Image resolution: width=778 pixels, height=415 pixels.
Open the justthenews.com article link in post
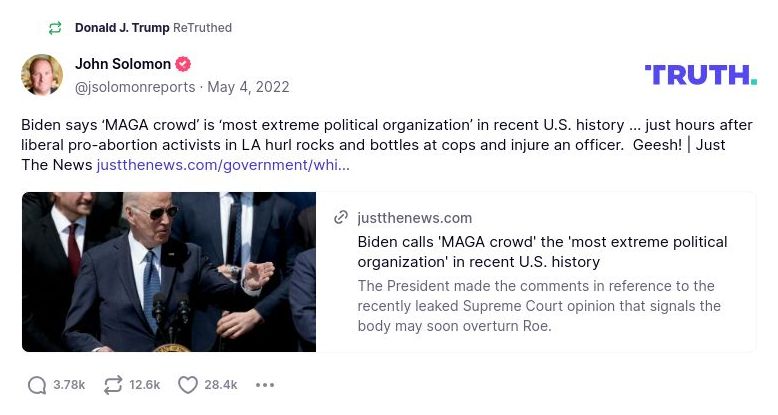pyautogui.click(x=223, y=165)
